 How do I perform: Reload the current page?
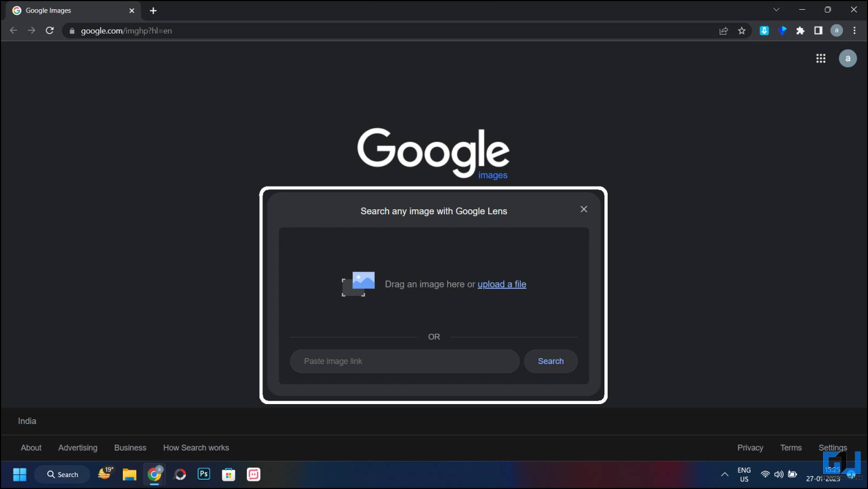(50, 31)
